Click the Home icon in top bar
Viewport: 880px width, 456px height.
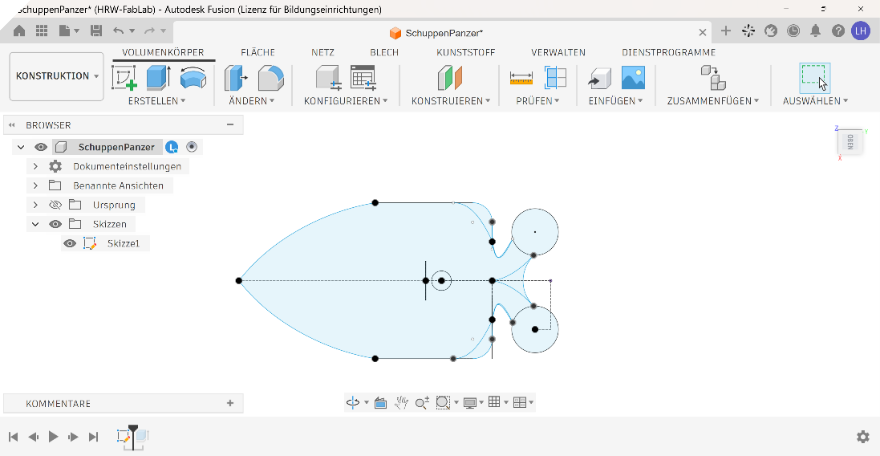coord(19,31)
